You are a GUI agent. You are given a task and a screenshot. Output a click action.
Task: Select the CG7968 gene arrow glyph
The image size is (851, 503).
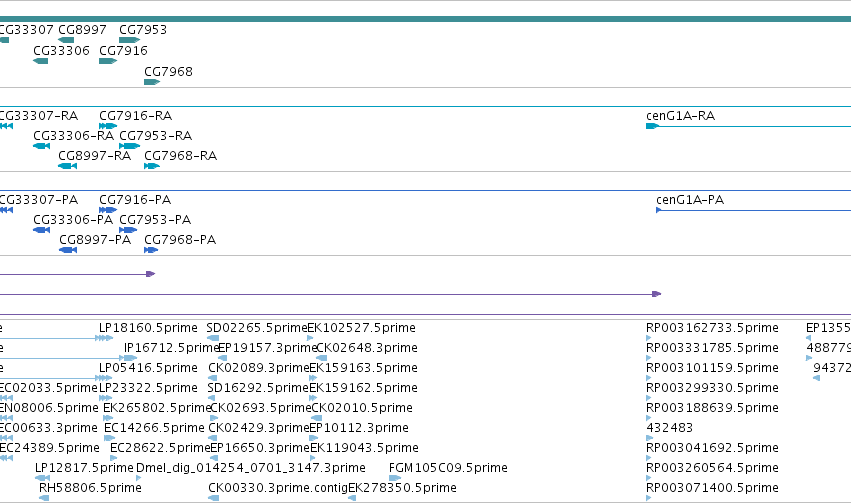(152, 82)
